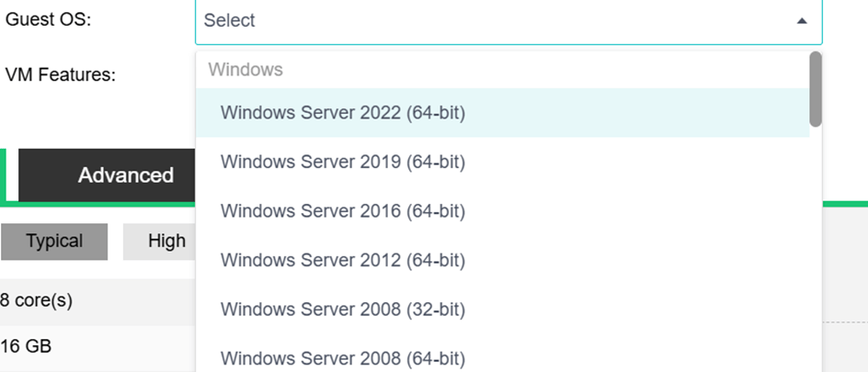Choose Windows Server 2022 (64-bit) option
This screenshot has height=372, width=868.
click(343, 113)
